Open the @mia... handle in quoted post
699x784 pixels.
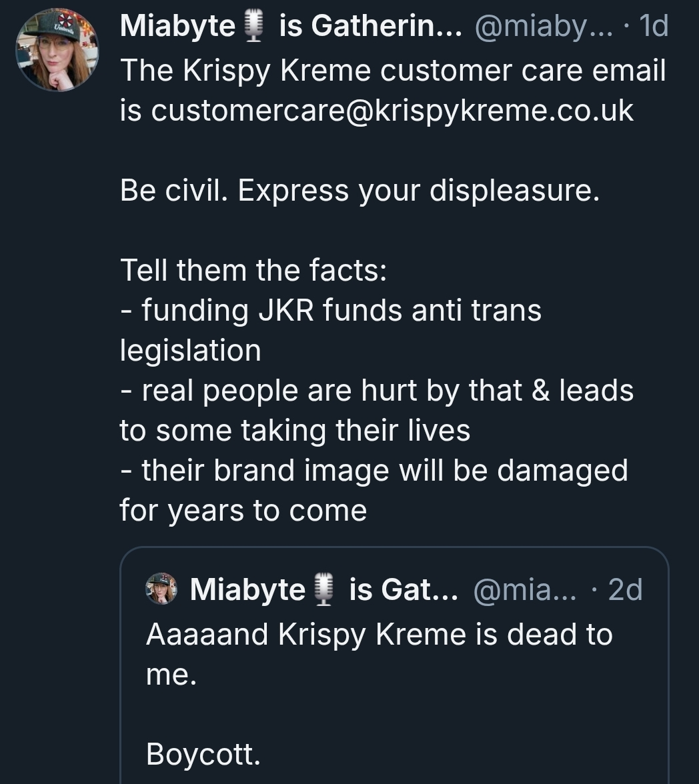pyautogui.click(x=524, y=590)
